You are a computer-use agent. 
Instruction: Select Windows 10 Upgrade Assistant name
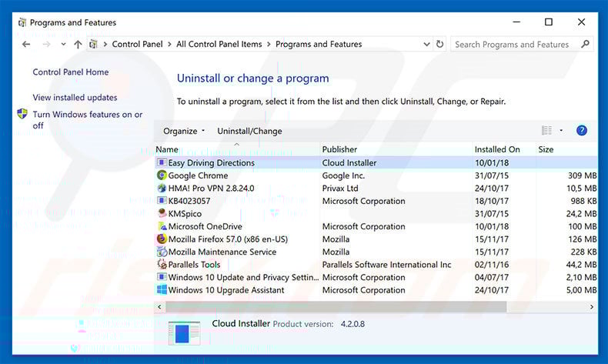coord(226,290)
